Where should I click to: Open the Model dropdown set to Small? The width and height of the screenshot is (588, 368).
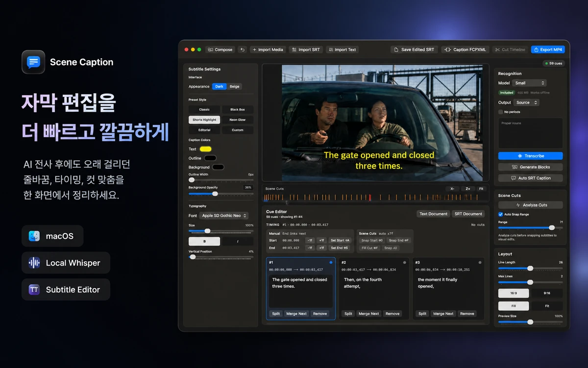click(x=529, y=83)
